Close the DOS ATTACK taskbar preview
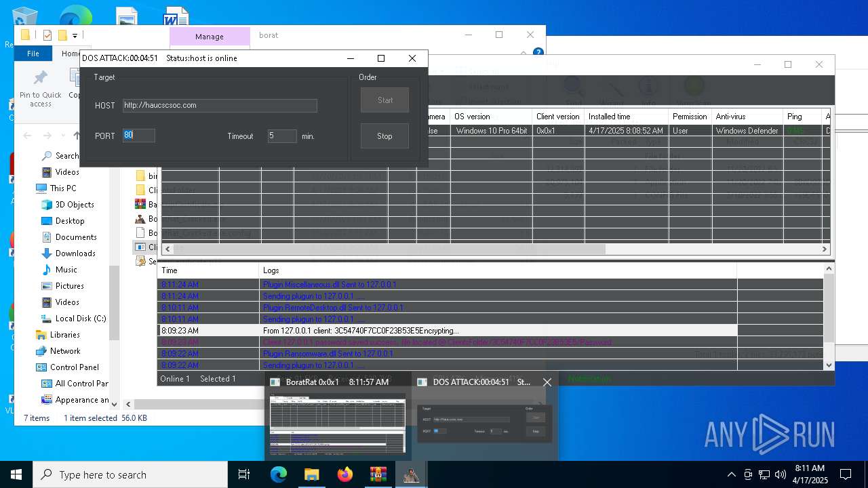The height and width of the screenshot is (488, 868). coord(547,382)
